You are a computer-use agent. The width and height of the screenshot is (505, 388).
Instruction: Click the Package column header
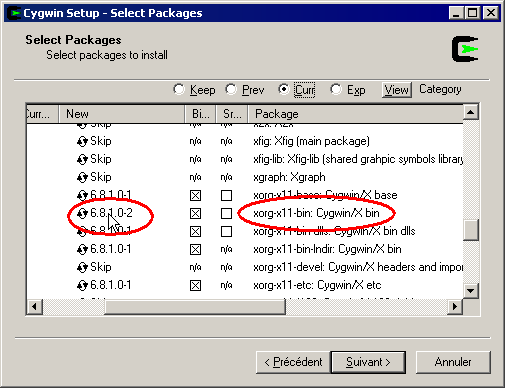click(x=355, y=114)
